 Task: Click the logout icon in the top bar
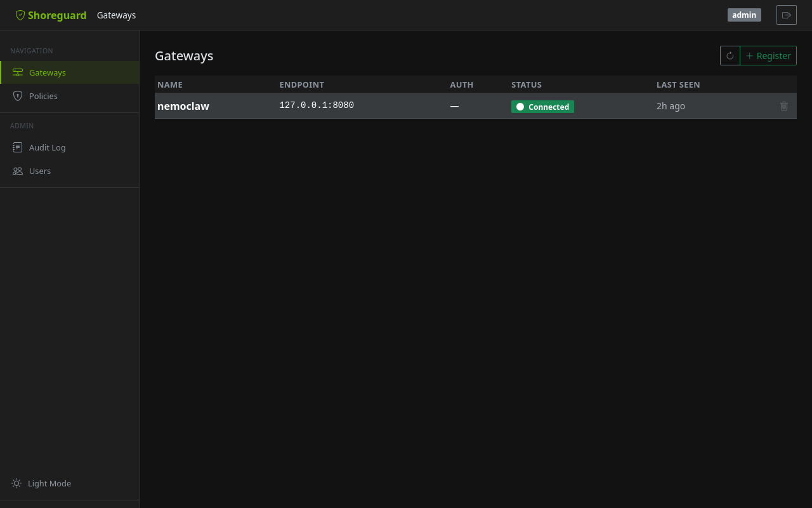coord(786,15)
